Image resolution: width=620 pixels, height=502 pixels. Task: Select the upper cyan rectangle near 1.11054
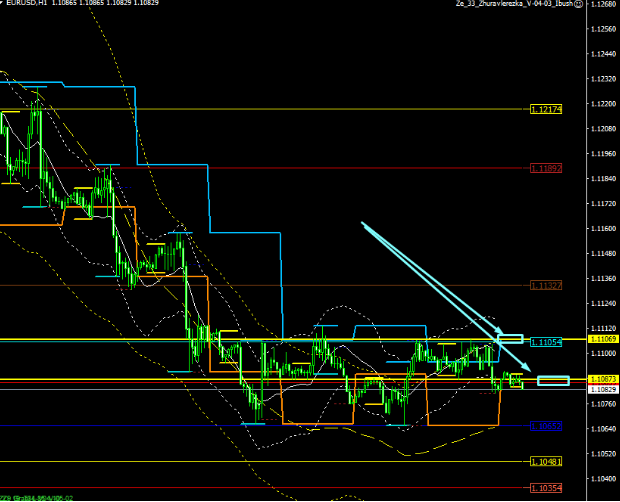511,338
